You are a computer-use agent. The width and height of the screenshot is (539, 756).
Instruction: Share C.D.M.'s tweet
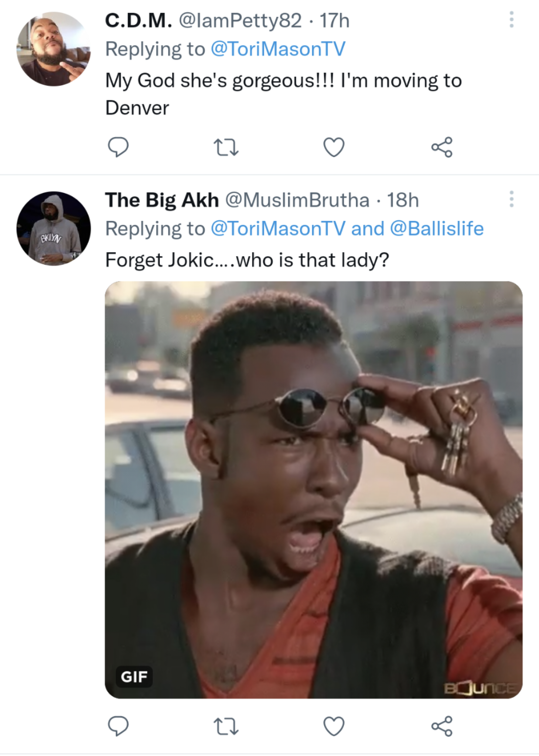click(442, 147)
